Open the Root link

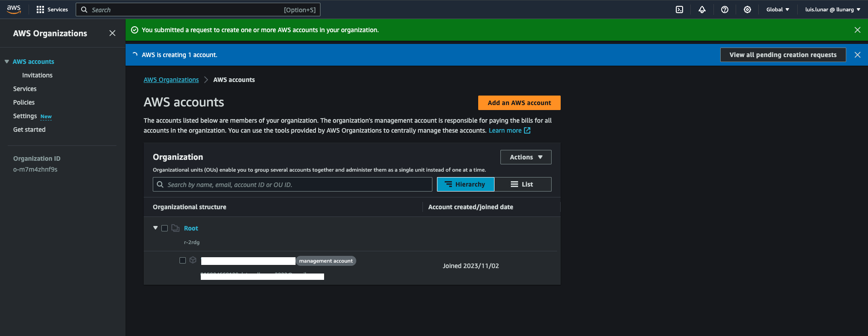click(x=191, y=228)
